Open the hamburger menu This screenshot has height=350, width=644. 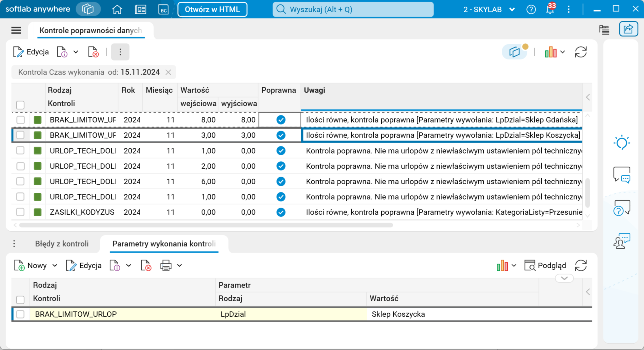(16, 30)
